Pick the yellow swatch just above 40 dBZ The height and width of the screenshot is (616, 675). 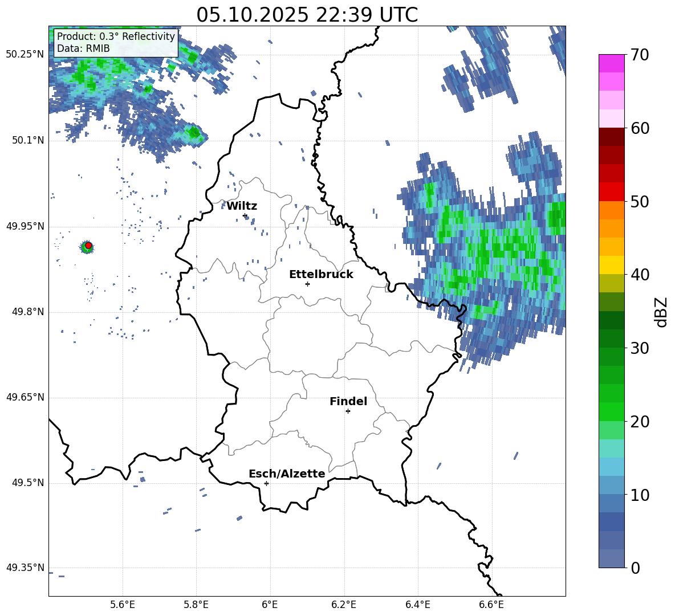pyautogui.click(x=611, y=265)
